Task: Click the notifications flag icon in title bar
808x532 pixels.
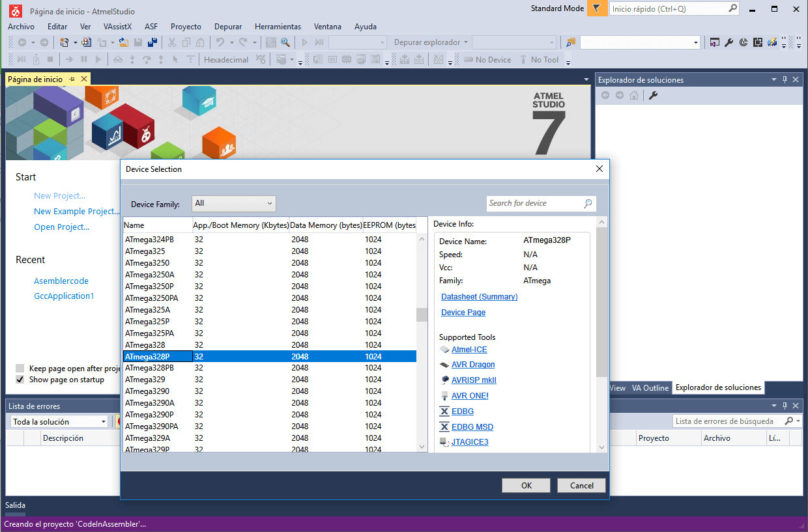Action: tap(596, 8)
